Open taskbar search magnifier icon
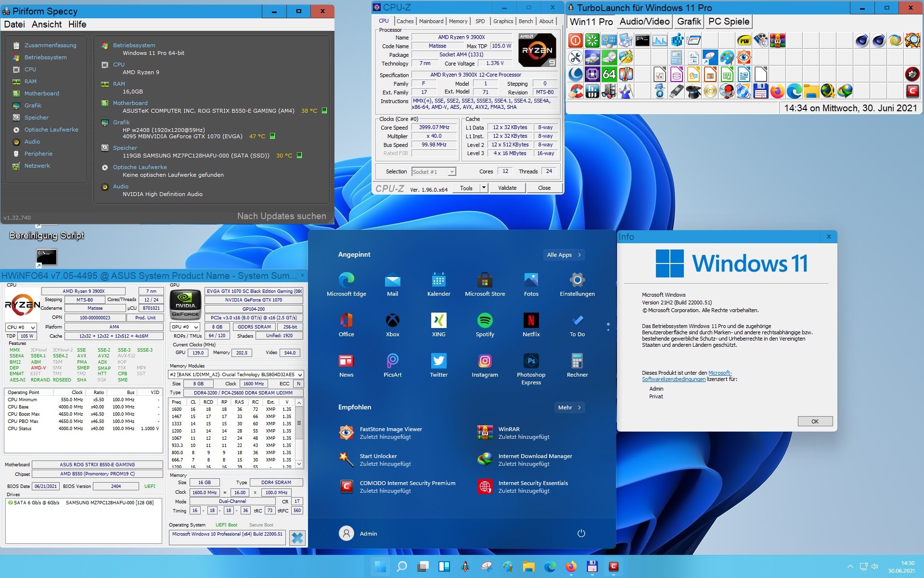924x578 pixels. pos(401,566)
